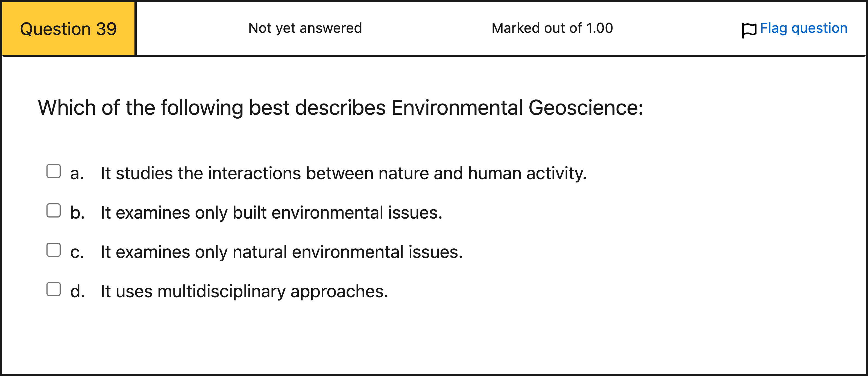The image size is (868, 376).
Task: Open the Flag question link text
Action: click(x=803, y=28)
